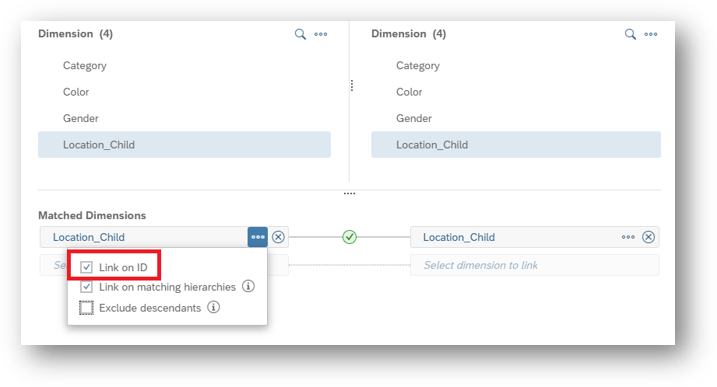
Task: Toggle Link on matching hierarchies checkbox
Action: [x=86, y=287]
